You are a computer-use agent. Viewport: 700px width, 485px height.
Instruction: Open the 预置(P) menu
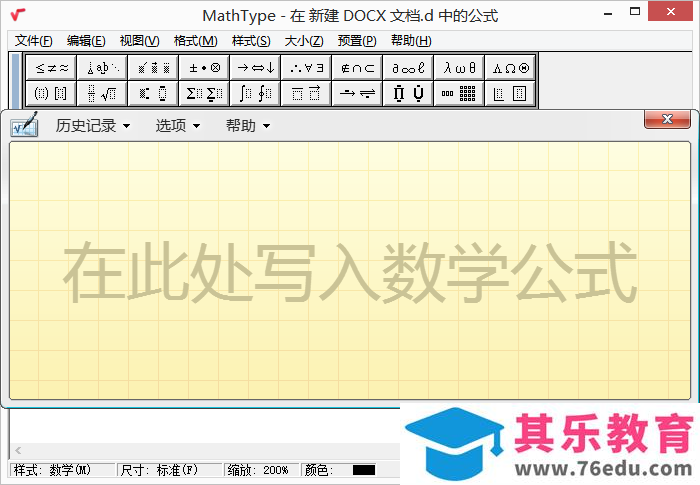pyautogui.click(x=357, y=41)
